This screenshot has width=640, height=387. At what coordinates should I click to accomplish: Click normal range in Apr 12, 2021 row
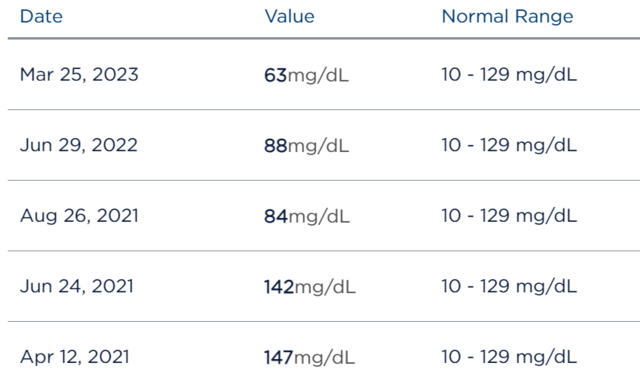click(509, 358)
